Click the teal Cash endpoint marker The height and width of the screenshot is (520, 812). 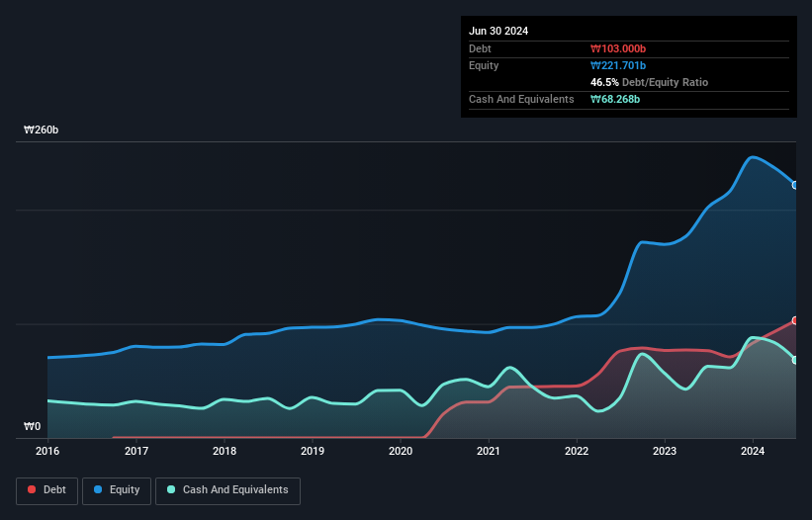click(x=795, y=360)
